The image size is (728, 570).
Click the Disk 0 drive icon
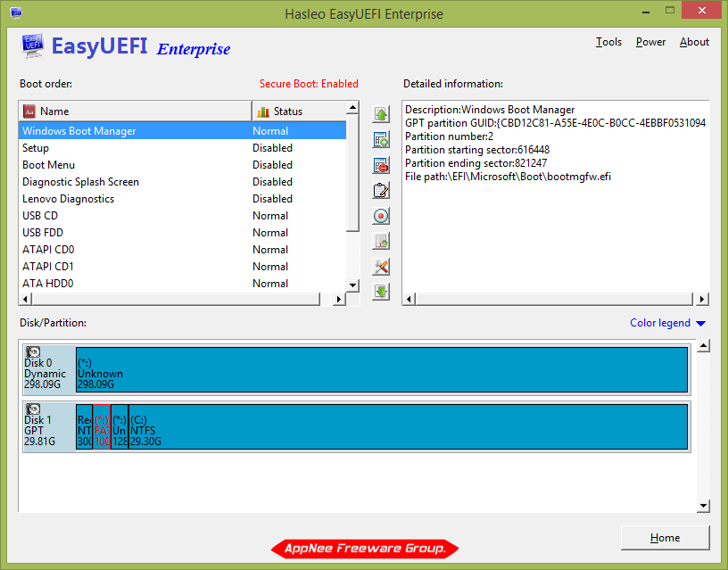[x=33, y=351]
